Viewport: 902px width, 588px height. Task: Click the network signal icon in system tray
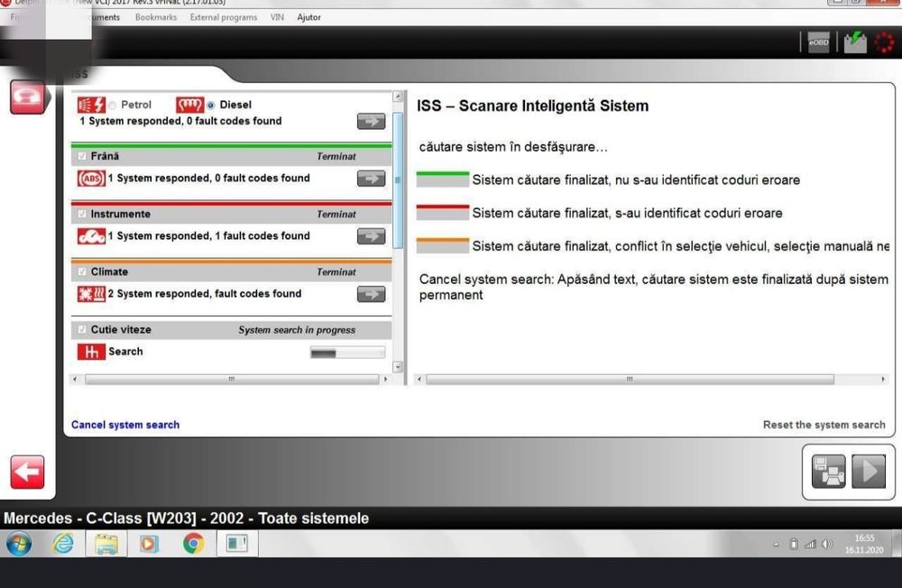811,544
